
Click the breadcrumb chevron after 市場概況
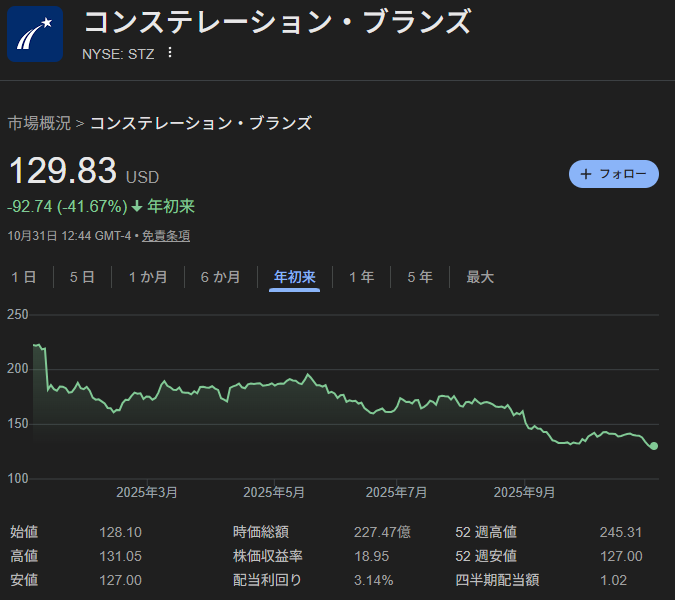tap(80, 124)
